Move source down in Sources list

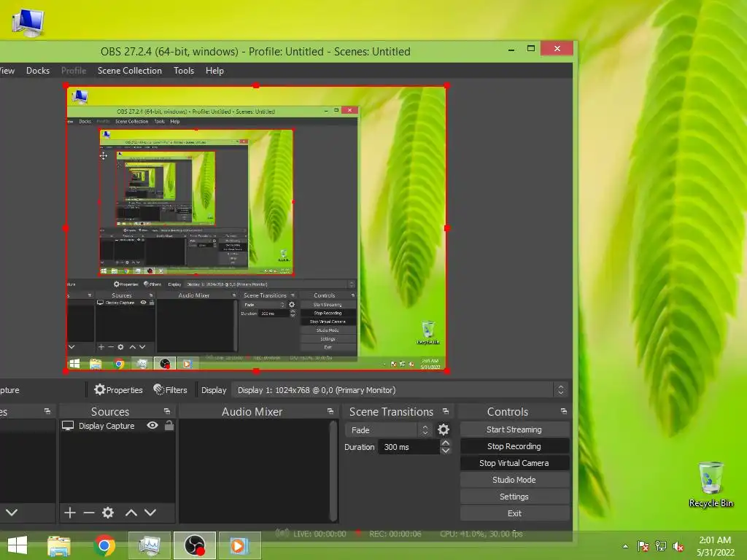[150, 513]
